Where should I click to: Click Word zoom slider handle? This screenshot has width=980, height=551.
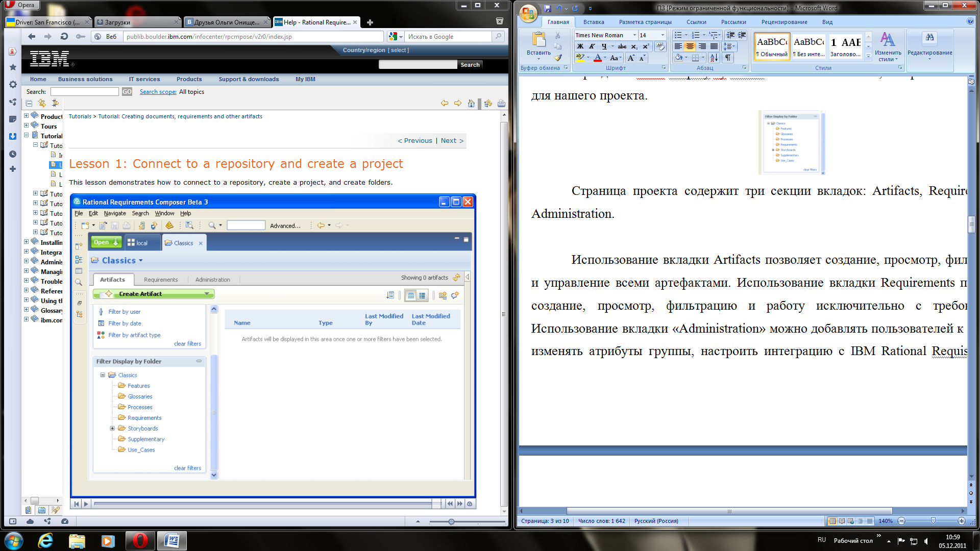coord(933,521)
